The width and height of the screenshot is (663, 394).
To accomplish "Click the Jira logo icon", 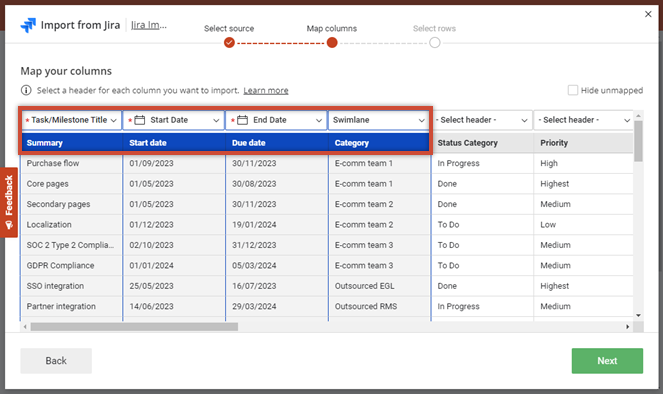I will (x=28, y=25).
